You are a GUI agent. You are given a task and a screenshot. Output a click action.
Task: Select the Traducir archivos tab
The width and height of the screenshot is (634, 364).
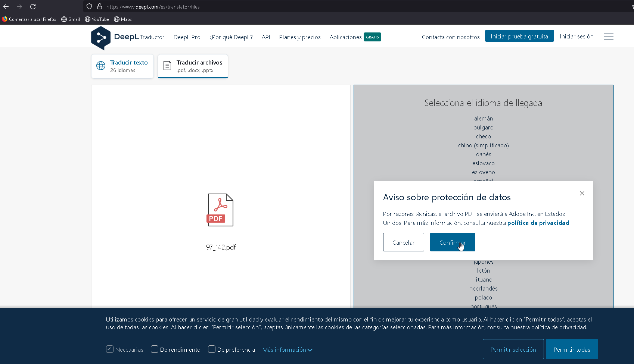[x=193, y=66]
